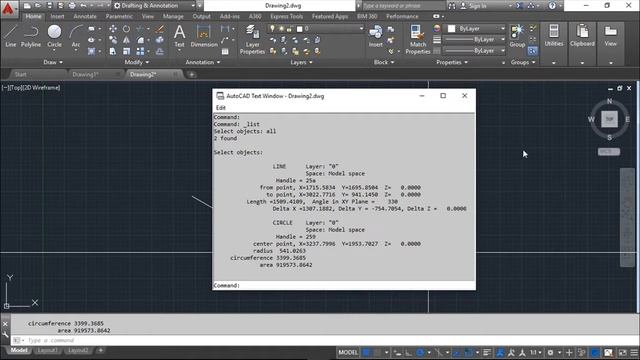Open the Express Tools ribbon tab
Screen dimensions: 640x360
pyautogui.click(x=287, y=16)
